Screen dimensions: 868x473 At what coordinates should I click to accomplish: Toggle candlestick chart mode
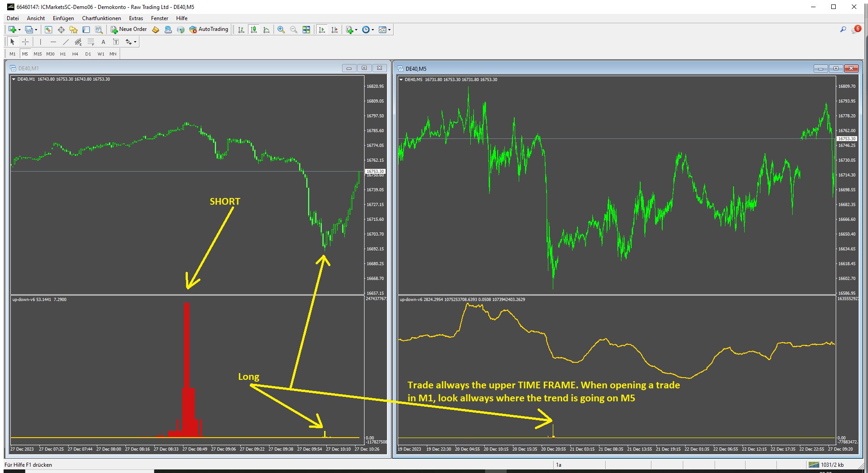pos(254,30)
